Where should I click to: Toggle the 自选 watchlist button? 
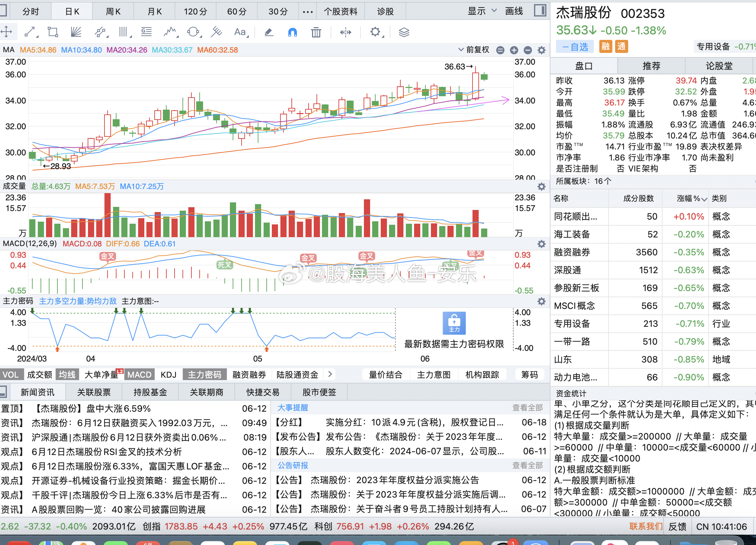click(x=575, y=47)
